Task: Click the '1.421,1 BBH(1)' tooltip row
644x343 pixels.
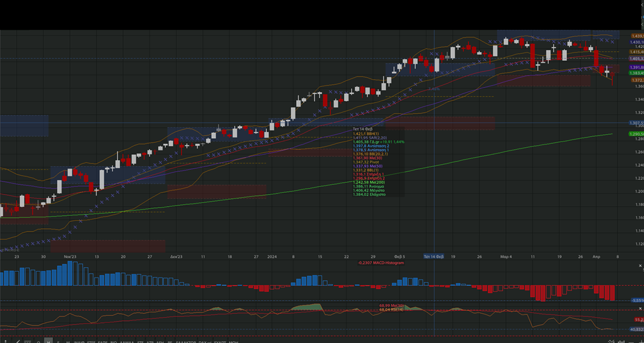Action: coord(366,134)
